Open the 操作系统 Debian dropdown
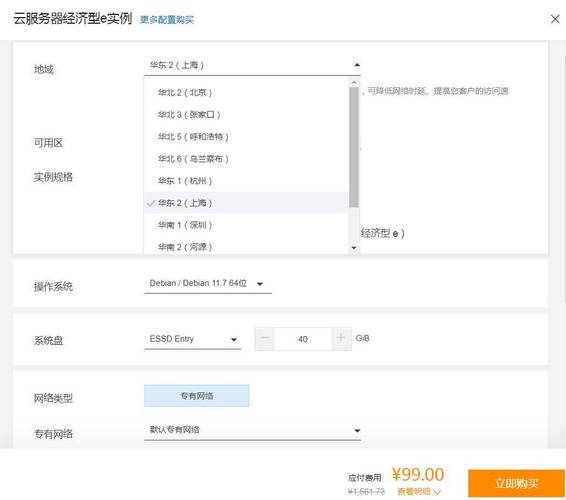The width and height of the screenshot is (566, 500). (x=208, y=284)
